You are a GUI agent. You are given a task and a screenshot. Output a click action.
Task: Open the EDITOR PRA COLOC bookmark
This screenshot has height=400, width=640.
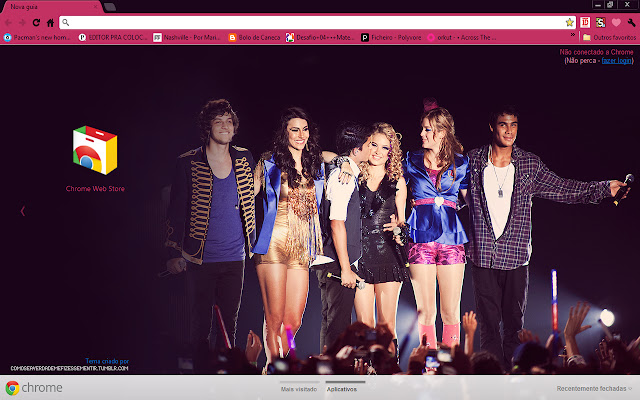tap(113, 38)
